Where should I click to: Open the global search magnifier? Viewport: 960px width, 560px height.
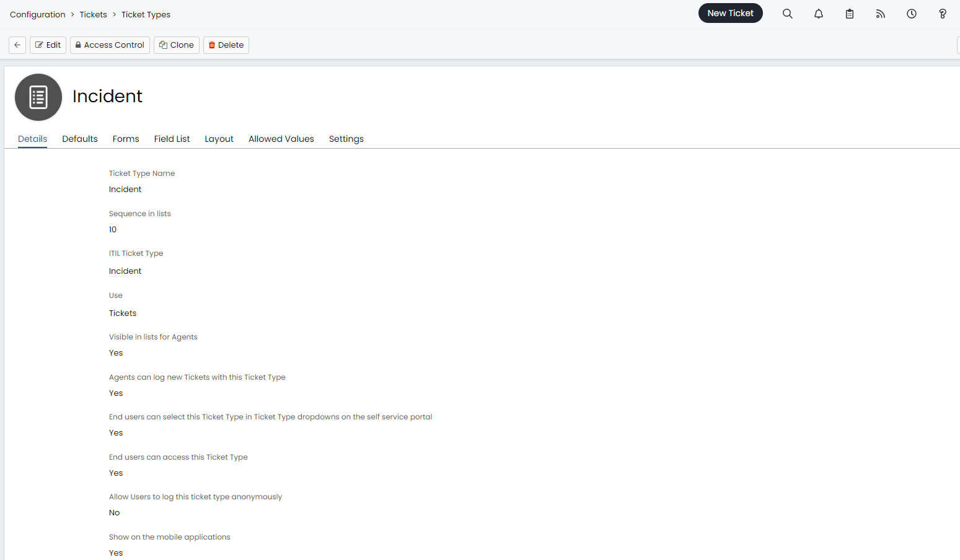(787, 13)
